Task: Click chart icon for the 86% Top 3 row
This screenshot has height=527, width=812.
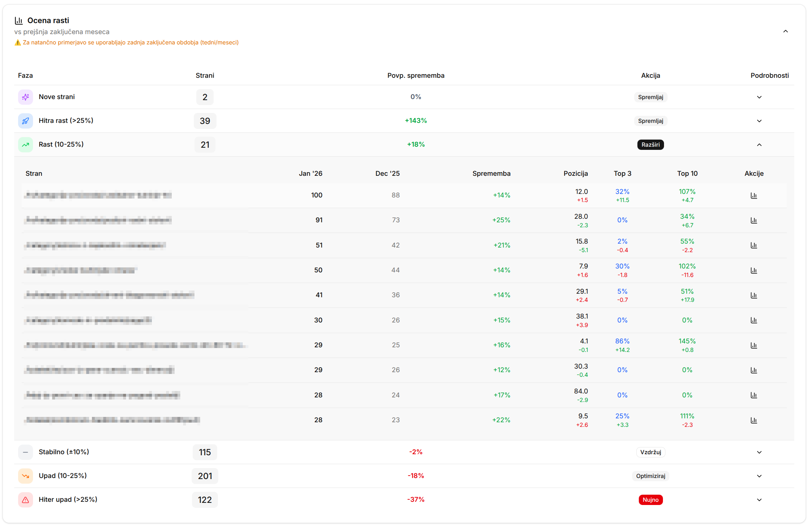Action: 754,345
